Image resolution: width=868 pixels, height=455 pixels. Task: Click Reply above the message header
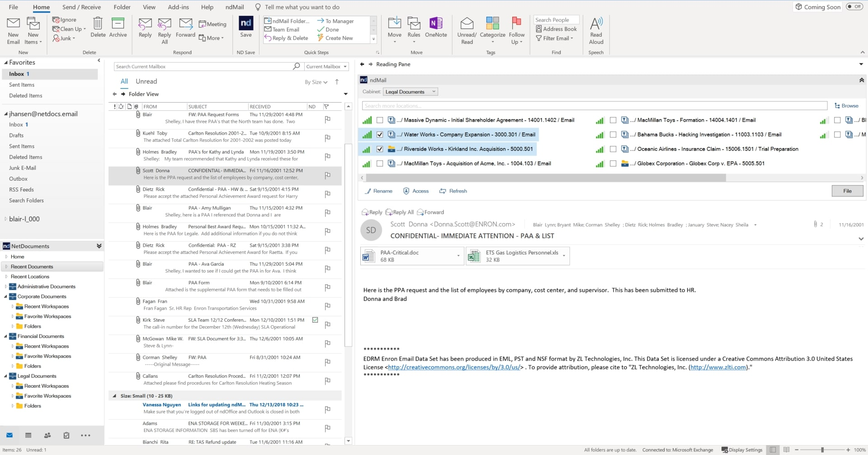point(372,212)
